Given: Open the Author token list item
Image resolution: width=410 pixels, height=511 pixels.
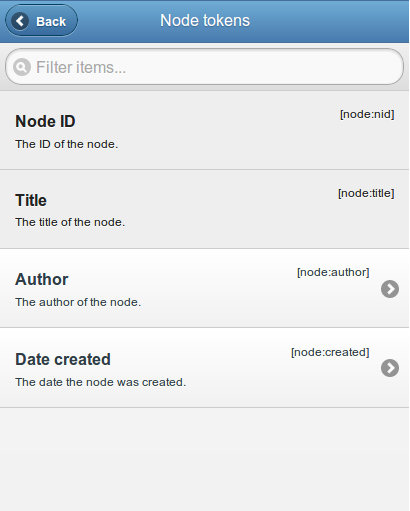Looking at the screenshot, I should pyautogui.click(x=205, y=288).
